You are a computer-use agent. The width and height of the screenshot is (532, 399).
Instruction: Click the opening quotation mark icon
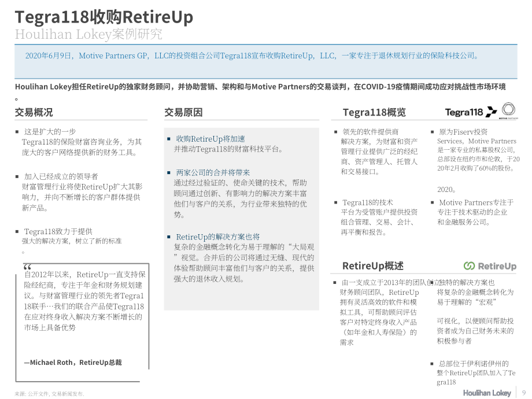pyautogui.click(x=28, y=267)
